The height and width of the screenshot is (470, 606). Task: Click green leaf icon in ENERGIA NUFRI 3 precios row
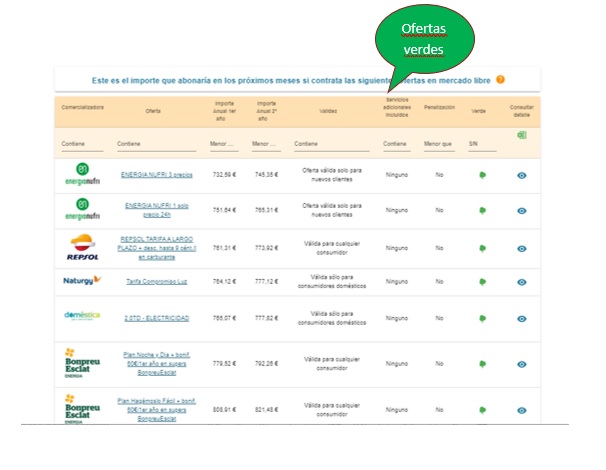tap(482, 175)
